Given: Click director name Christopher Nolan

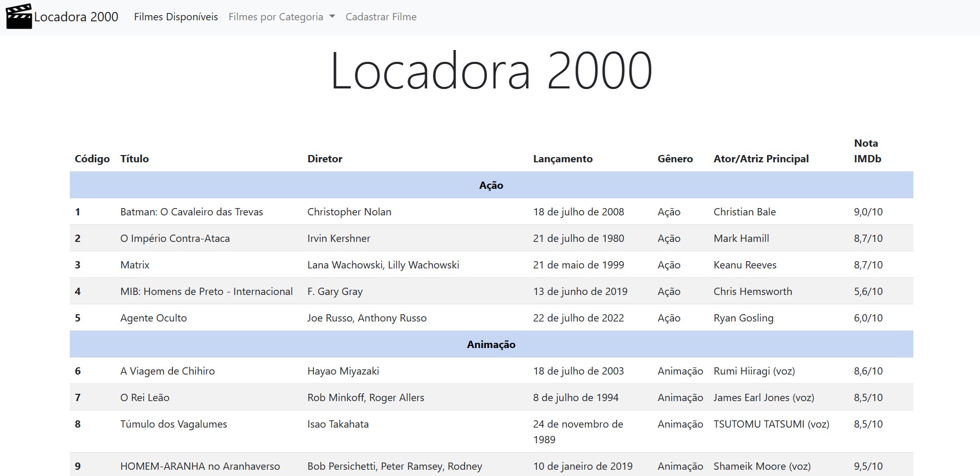Looking at the screenshot, I should 349,212.
